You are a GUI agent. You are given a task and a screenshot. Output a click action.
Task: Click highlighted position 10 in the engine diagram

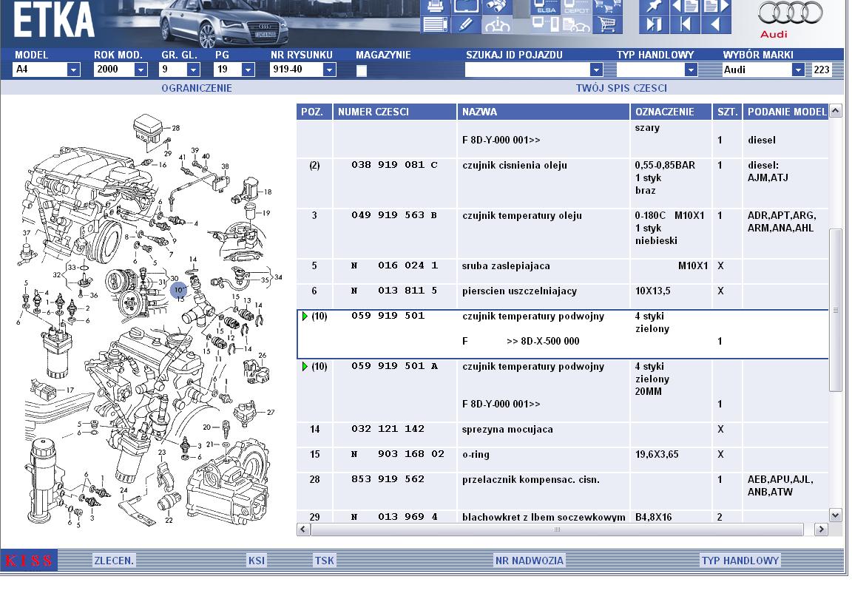[x=178, y=290]
